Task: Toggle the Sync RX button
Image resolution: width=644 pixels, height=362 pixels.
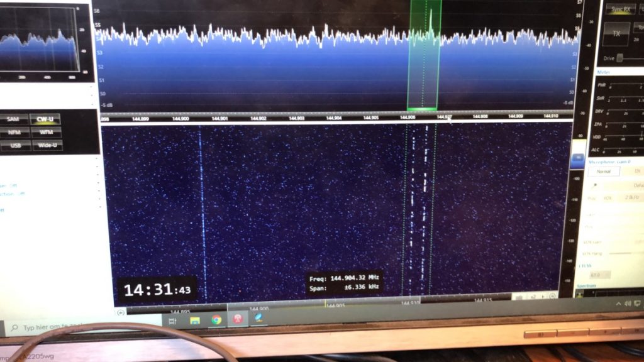Action: tap(621, 9)
